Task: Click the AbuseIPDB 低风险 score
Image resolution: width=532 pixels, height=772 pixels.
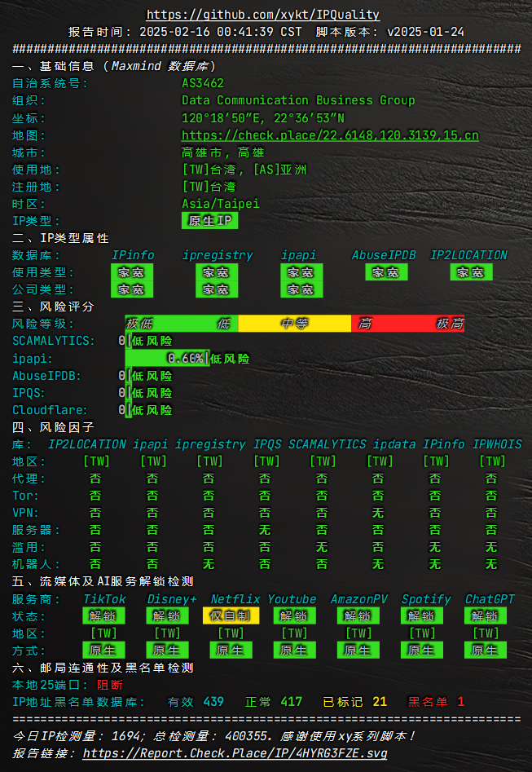Action: [x=152, y=376]
